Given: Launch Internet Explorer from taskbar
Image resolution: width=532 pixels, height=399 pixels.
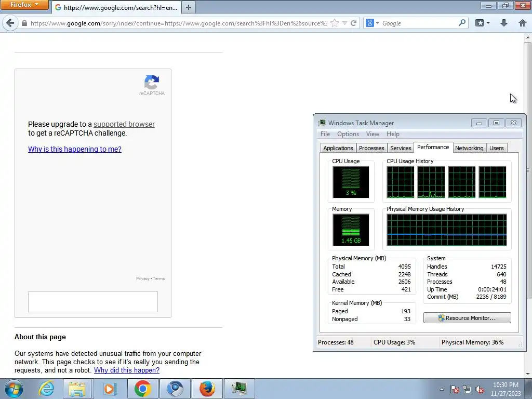Looking at the screenshot, I should [x=46, y=389].
